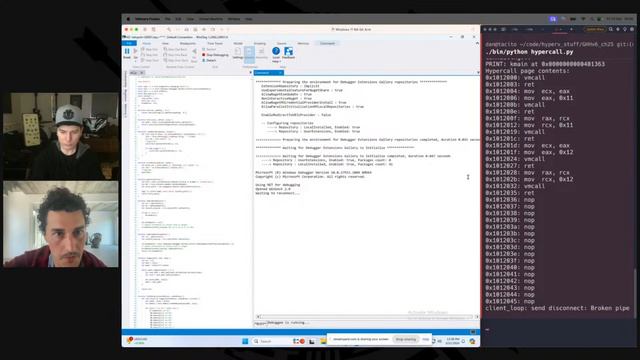Screen dimensions: 640x360
Task: Click the webcam thumbnail of curly-haired man
Action: [61, 224]
